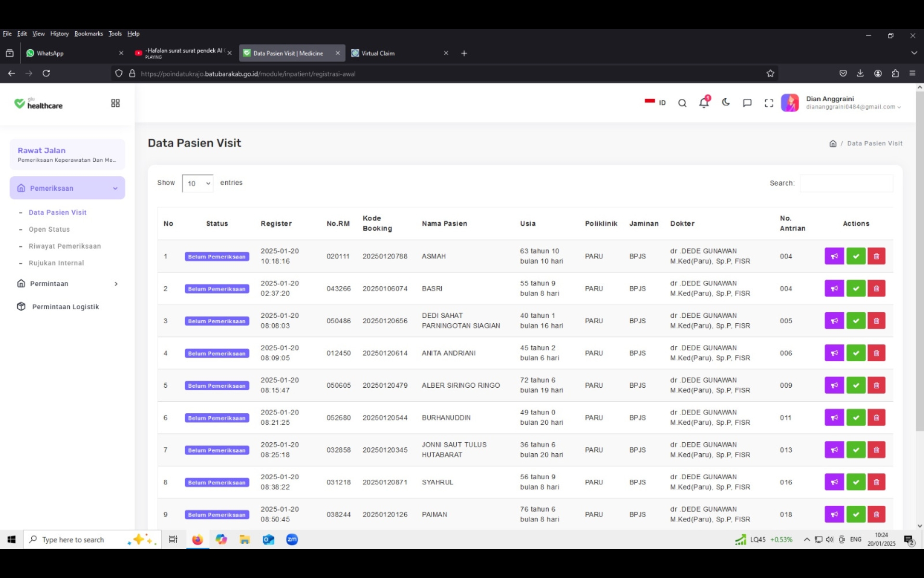This screenshot has width=924, height=578.
Task: Click the Rawat Jalan module card
Action: [67, 154]
